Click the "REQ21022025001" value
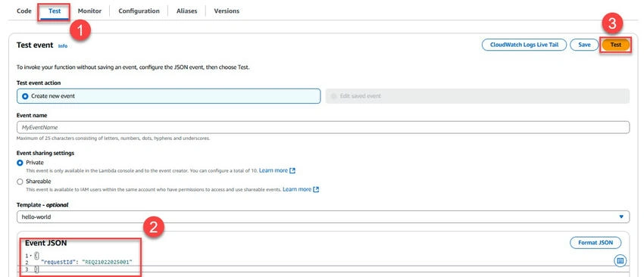The image size is (644, 277). (107, 262)
